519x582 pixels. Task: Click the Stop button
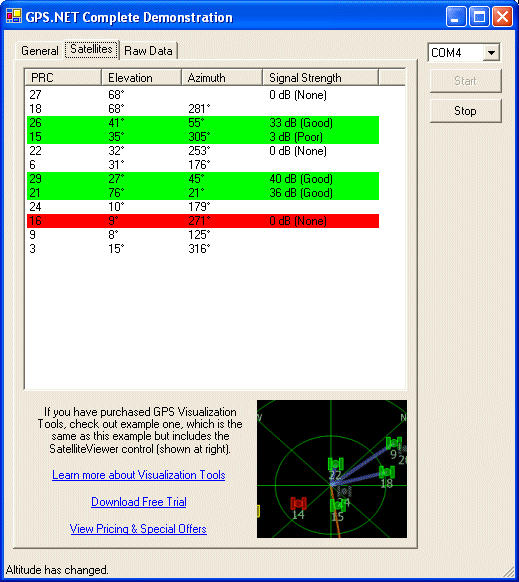point(466,111)
